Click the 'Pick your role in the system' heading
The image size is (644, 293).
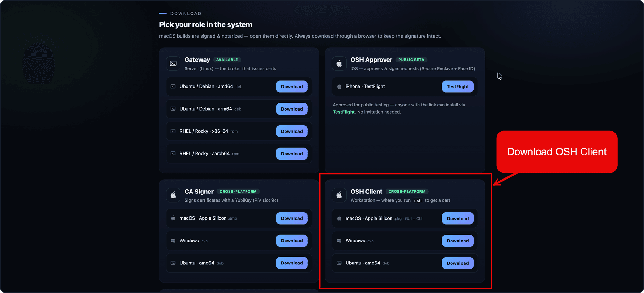click(206, 24)
